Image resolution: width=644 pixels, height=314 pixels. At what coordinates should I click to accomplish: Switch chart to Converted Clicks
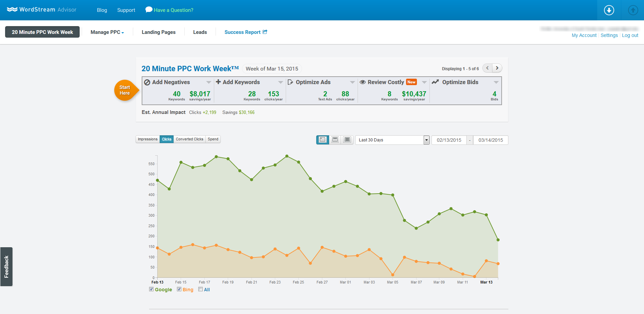point(189,139)
